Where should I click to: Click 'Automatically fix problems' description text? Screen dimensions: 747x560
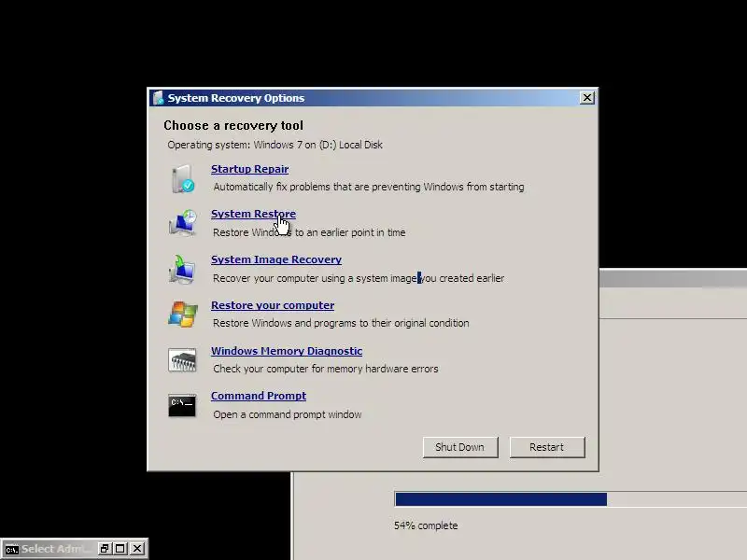click(x=369, y=187)
